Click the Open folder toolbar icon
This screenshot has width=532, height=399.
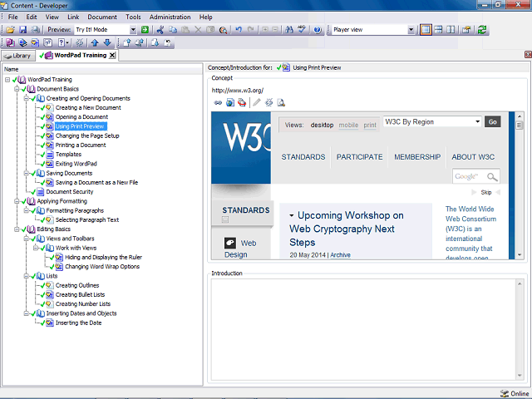pyautogui.click(x=10, y=30)
